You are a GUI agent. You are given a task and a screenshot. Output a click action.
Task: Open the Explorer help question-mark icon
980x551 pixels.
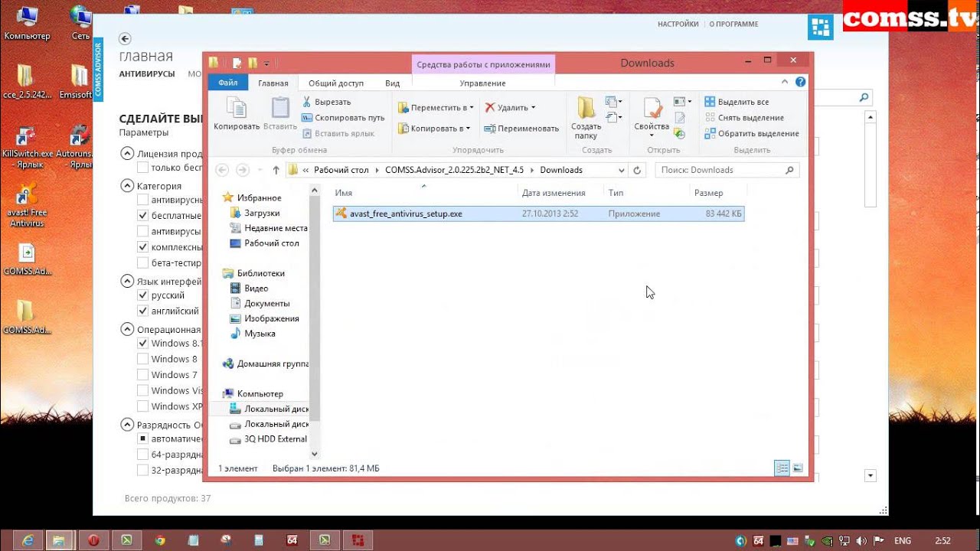(800, 82)
